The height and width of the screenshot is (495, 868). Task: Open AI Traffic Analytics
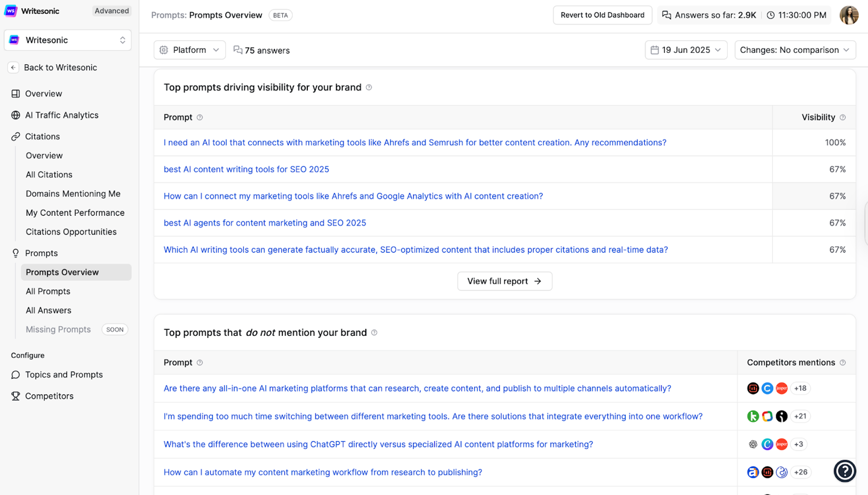[61, 115]
